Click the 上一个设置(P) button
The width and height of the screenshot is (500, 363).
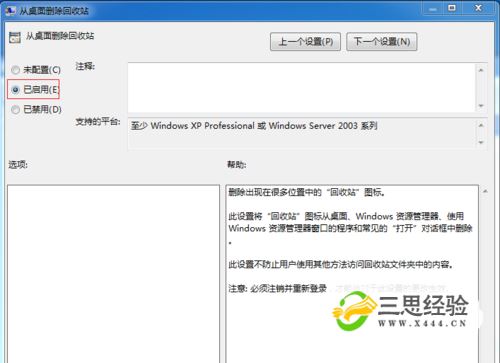[x=305, y=42]
